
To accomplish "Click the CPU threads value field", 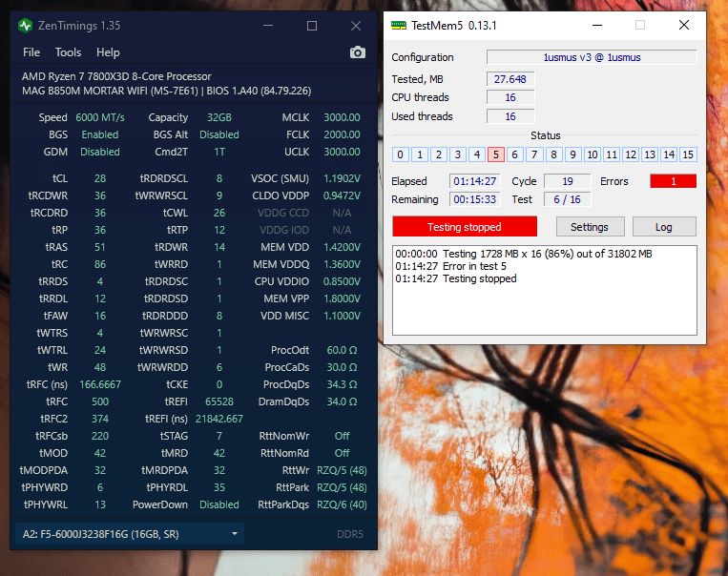I will [x=510, y=97].
